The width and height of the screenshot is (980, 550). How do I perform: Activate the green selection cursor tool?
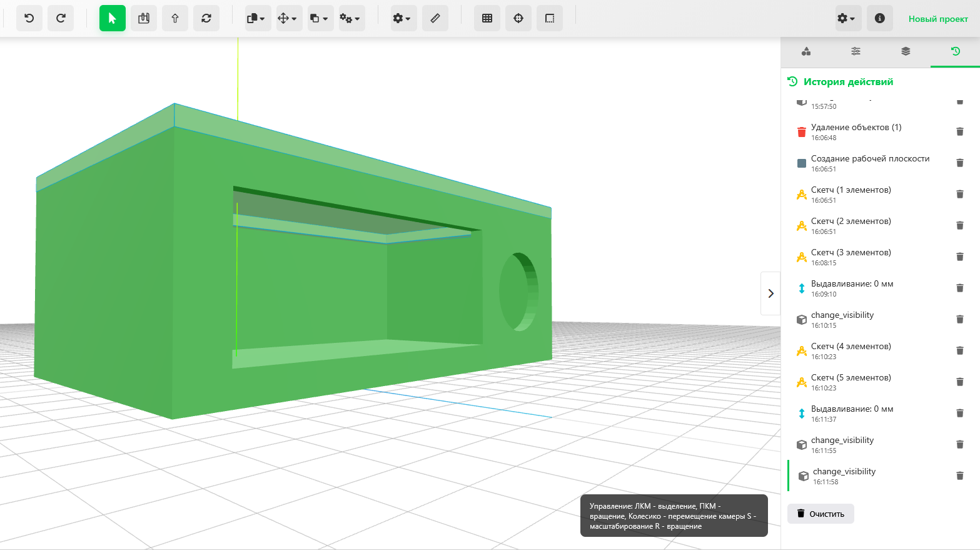pyautogui.click(x=113, y=18)
